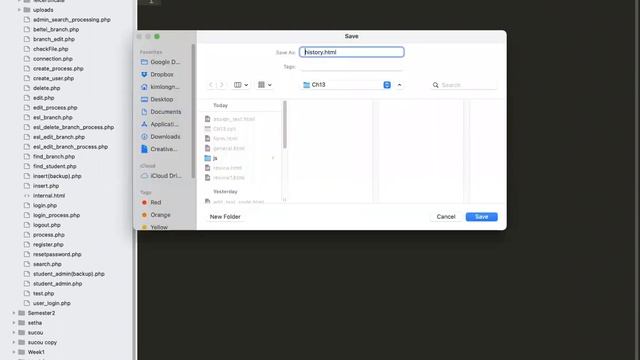Viewport: 640px width, 360px height.
Task: Select iCloud Drive in the dialog sidebar
Action: [x=161, y=176]
